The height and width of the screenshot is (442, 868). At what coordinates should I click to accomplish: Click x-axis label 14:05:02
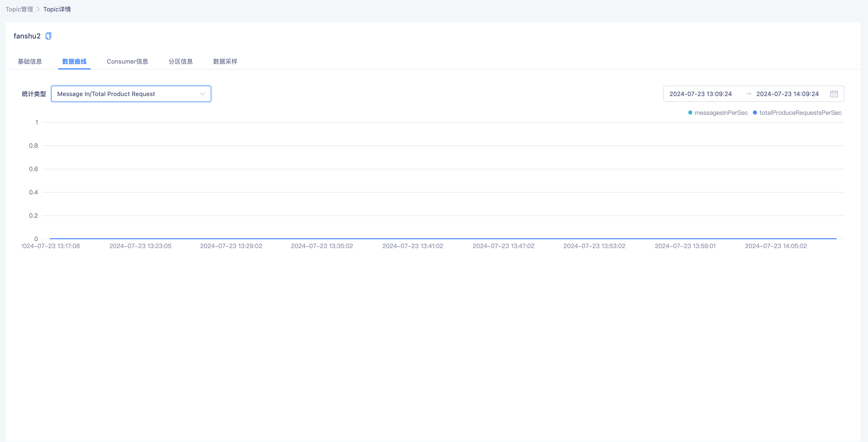point(776,246)
